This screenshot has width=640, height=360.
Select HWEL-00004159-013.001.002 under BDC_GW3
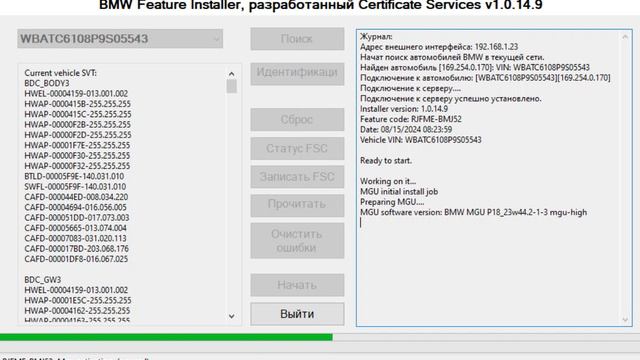point(76,290)
